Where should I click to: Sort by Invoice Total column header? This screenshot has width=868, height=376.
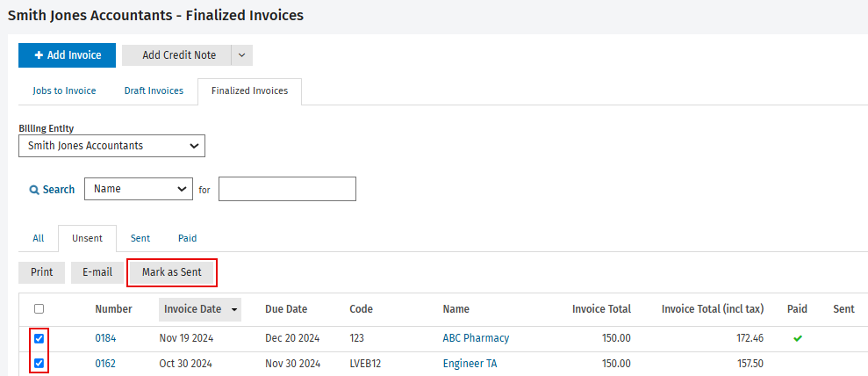[602, 309]
